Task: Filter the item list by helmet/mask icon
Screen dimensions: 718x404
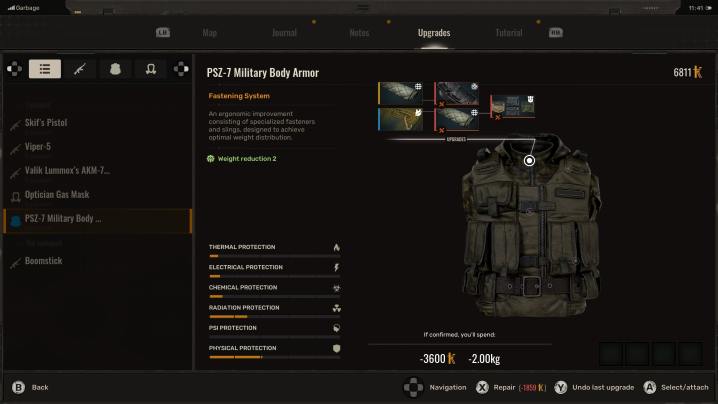Action: (150, 69)
